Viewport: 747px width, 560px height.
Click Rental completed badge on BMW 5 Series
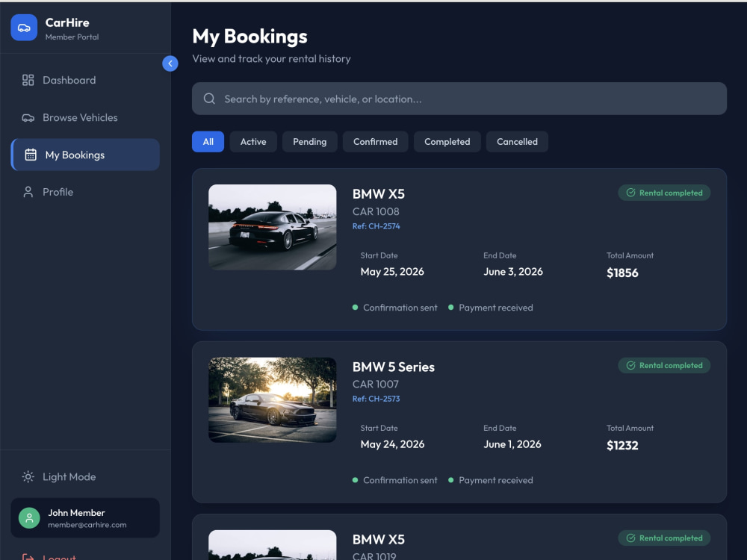click(x=664, y=366)
